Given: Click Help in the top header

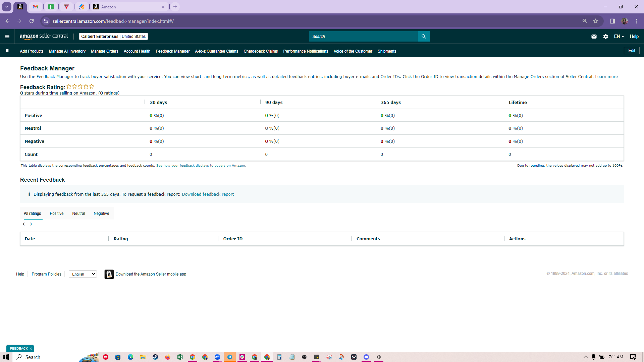Looking at the screenshot, I should pos(634,36).
